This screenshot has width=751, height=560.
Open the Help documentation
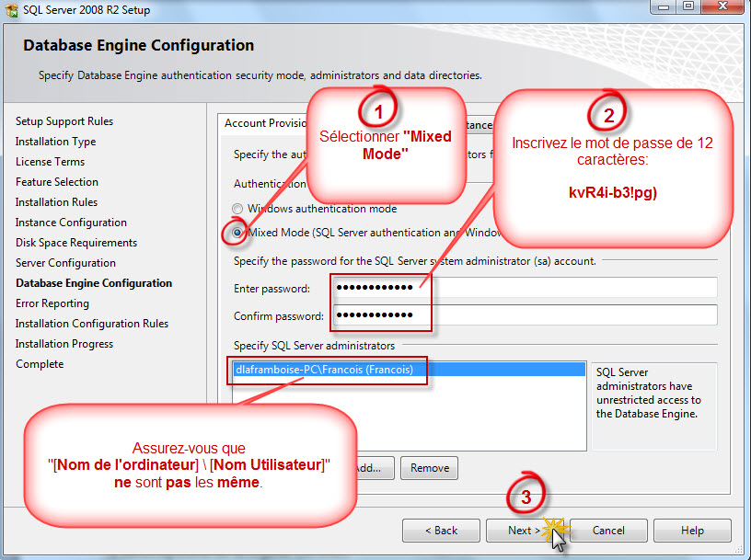692,530
